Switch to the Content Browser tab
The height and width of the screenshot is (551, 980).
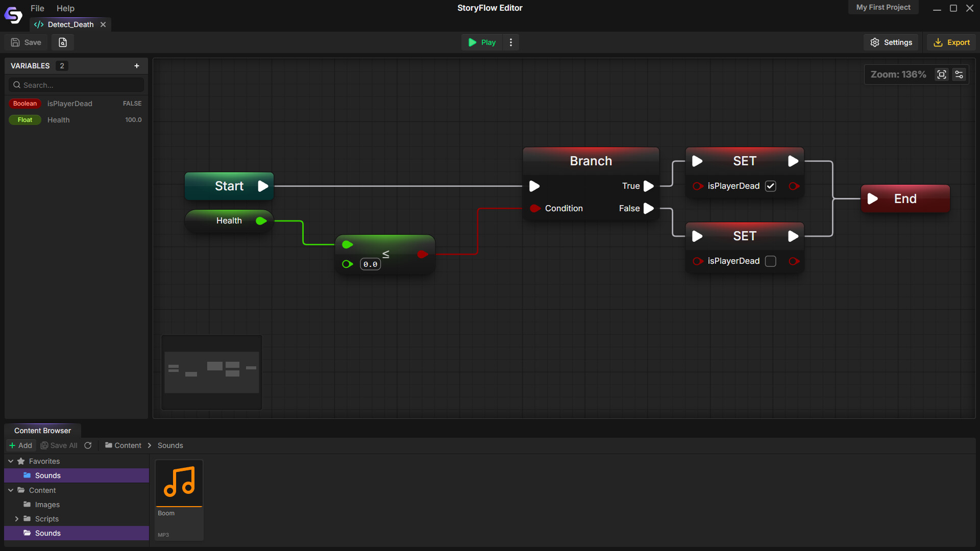[42, 430]
